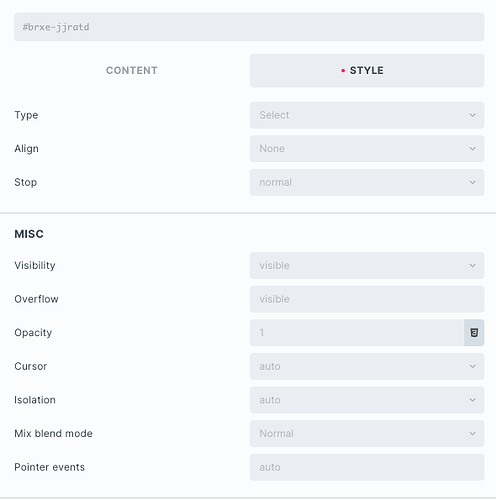
Task: Click the MISC section heading
Action: pos(29,234)
